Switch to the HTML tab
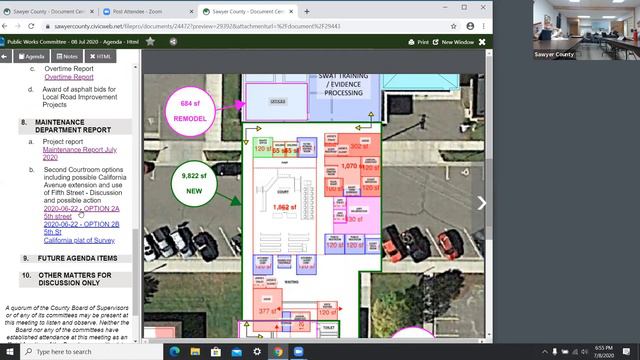Viewport: 640px width, 360px height. click(100, 56)
